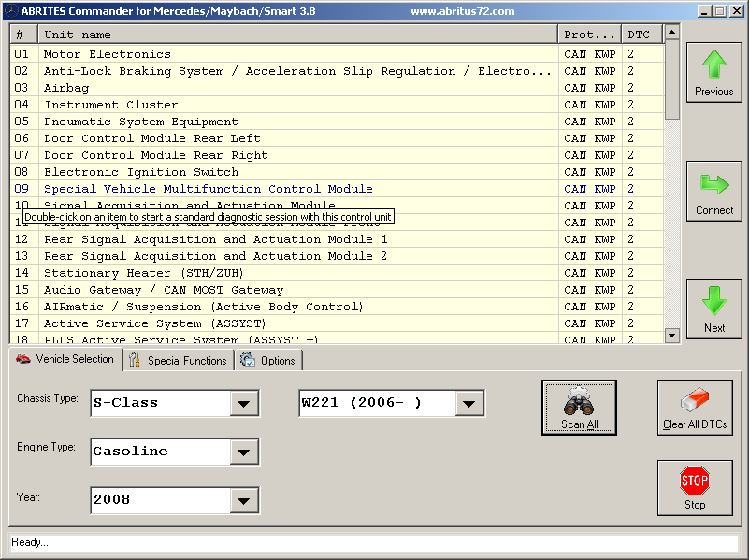Select Active Service System (ASSYST) row
Screen dimensions: 749x560
tap(337, 323)
